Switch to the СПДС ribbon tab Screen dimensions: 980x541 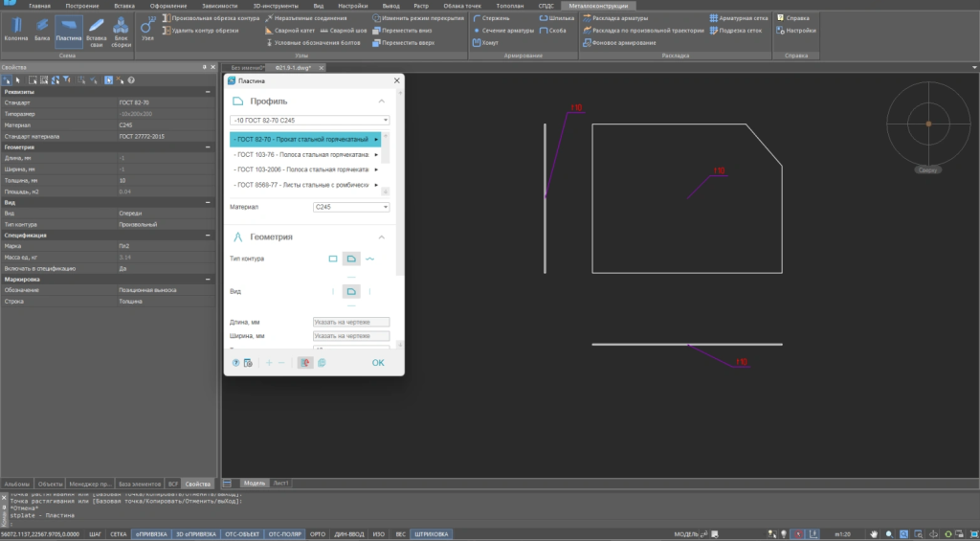(546, 6)
